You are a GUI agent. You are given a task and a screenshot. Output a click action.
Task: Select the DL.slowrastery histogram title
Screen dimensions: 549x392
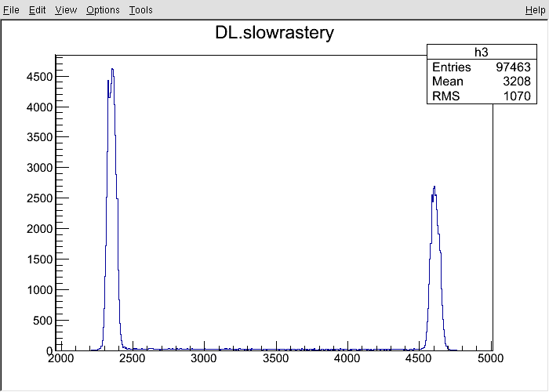[274, 33]
